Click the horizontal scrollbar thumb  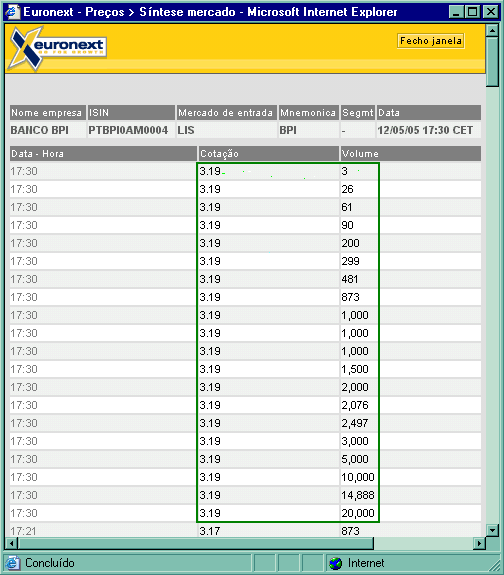196,543
